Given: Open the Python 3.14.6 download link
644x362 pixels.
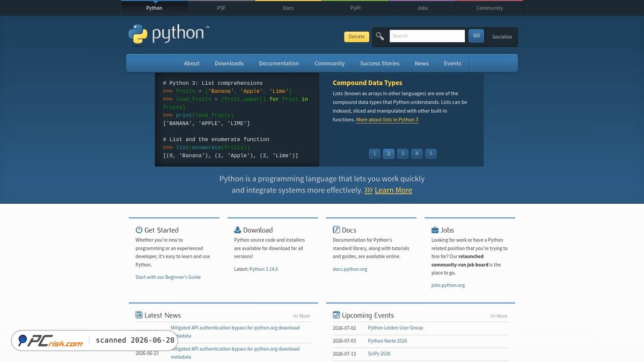Looking at the screenshot, I should [264, 269].
